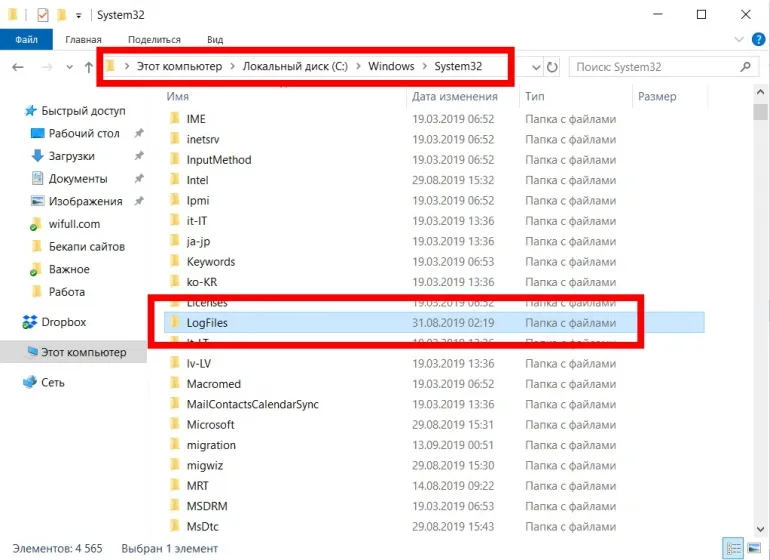Click Properties icon in title bar

[42, 15]
